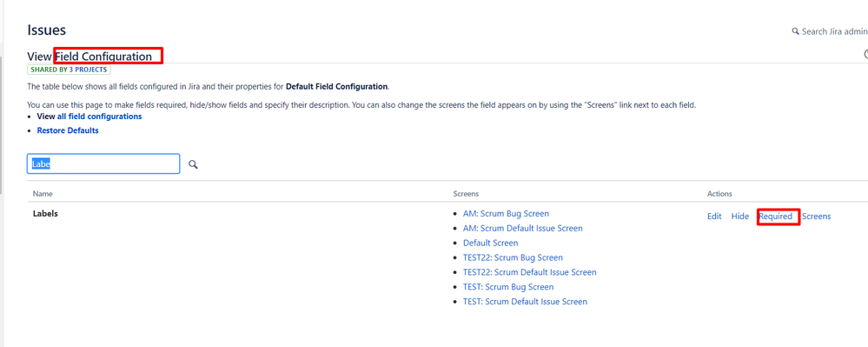Image resolution: width=868 pixels, height=347 pixels.
Task: Open the all field configurations link
Action: [100, 117]
